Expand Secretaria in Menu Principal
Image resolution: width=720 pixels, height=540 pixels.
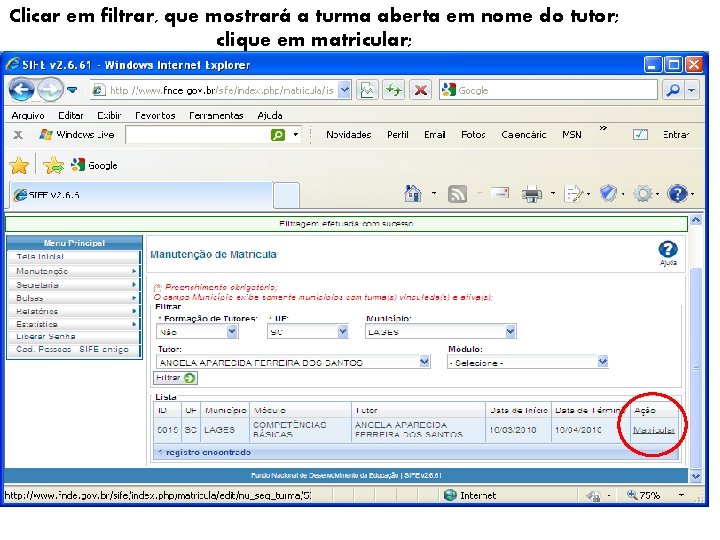(73, 285)
